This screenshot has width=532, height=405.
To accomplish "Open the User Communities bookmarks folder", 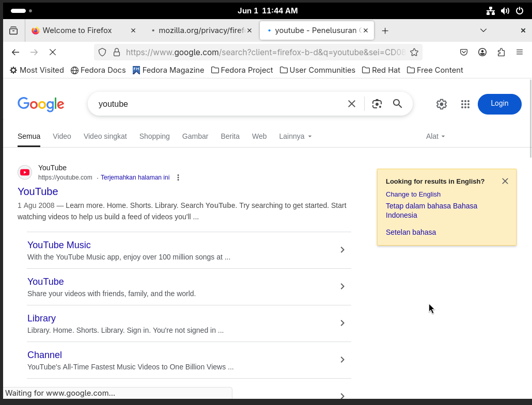I will [x=318, y=70].
